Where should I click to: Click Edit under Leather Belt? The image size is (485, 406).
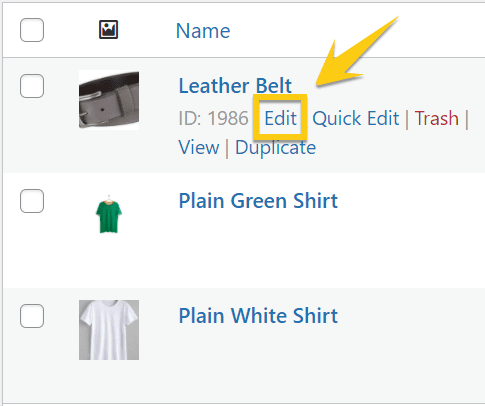click(280, 118)
